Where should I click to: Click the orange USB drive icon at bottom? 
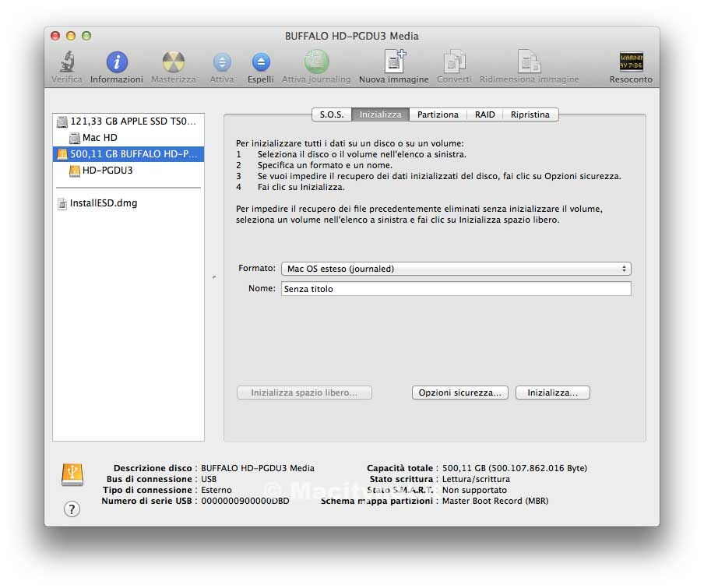(x=72, y=475)
